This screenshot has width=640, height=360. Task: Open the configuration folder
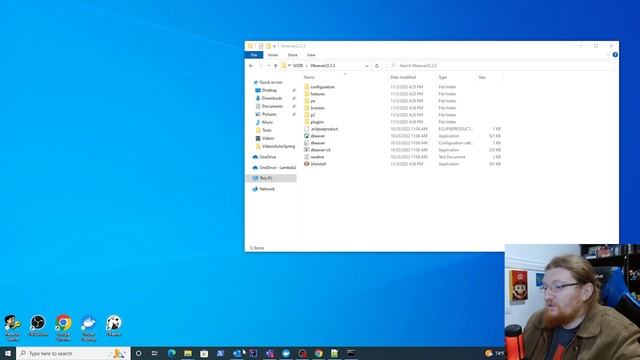pyautogui.click(x=319, y=87)
